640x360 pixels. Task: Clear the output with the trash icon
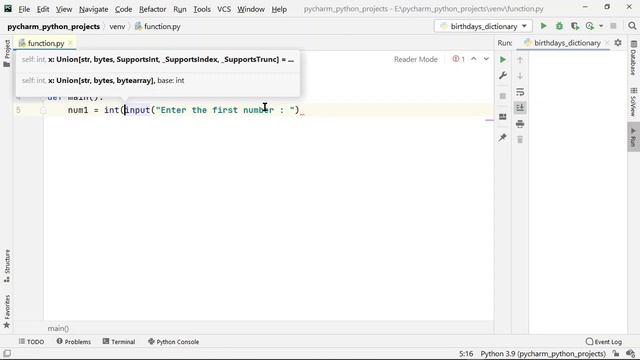pos(520,140)
